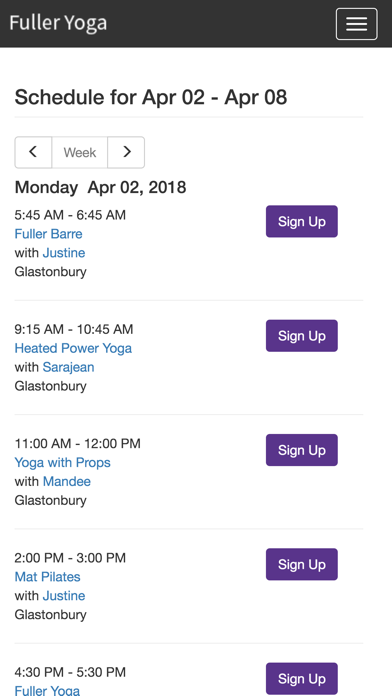View instructor Justine for Mat Pilates
The height and width of the screenshot is (696, 392).
tap(64, 596)
